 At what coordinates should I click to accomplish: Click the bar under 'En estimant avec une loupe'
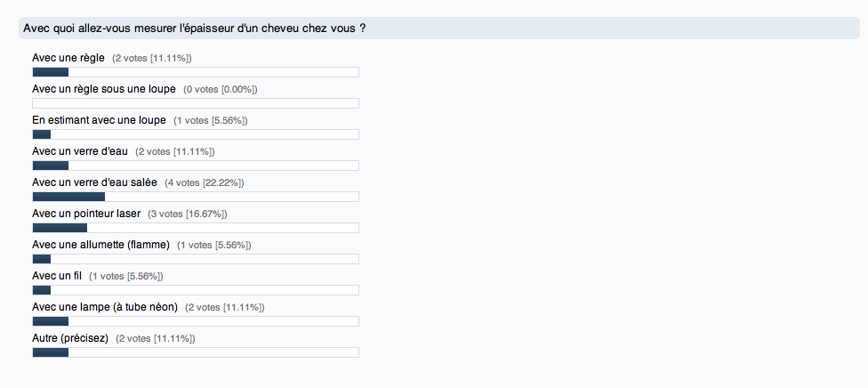tap(195, 134)
